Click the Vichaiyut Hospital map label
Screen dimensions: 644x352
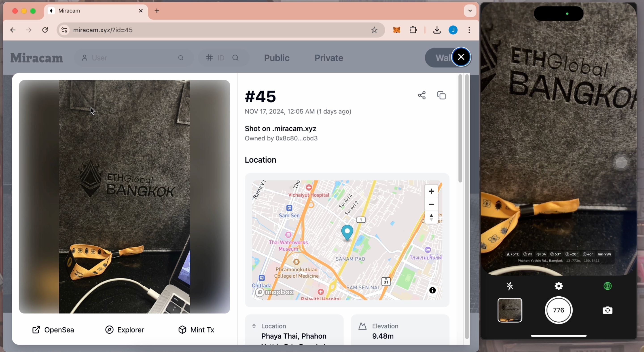point(309,195)
